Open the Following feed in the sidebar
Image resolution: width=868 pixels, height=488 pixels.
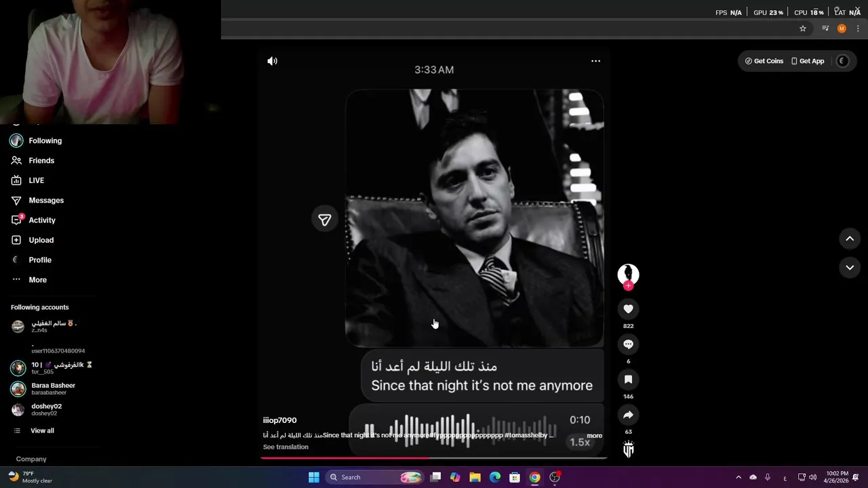[x=37, y=141]
